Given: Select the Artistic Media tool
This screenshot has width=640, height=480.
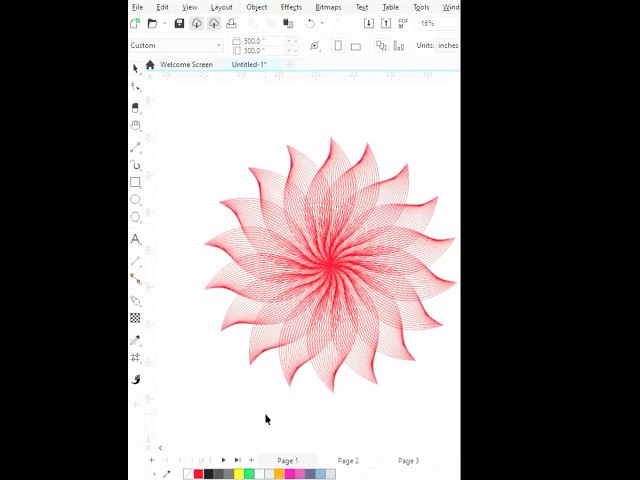Looking at the screenshot, I should pos(136,165).
